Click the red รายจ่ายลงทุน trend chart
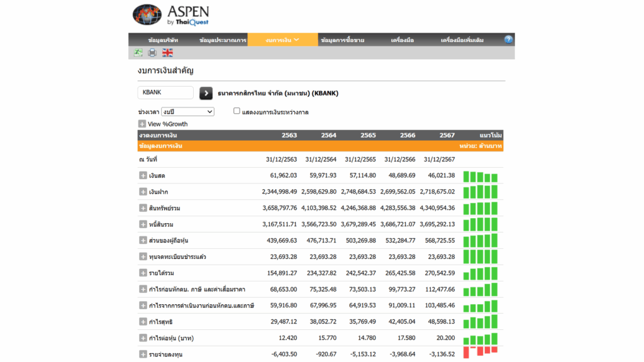Viewport: 644px width, 362px height. (480, 352)
